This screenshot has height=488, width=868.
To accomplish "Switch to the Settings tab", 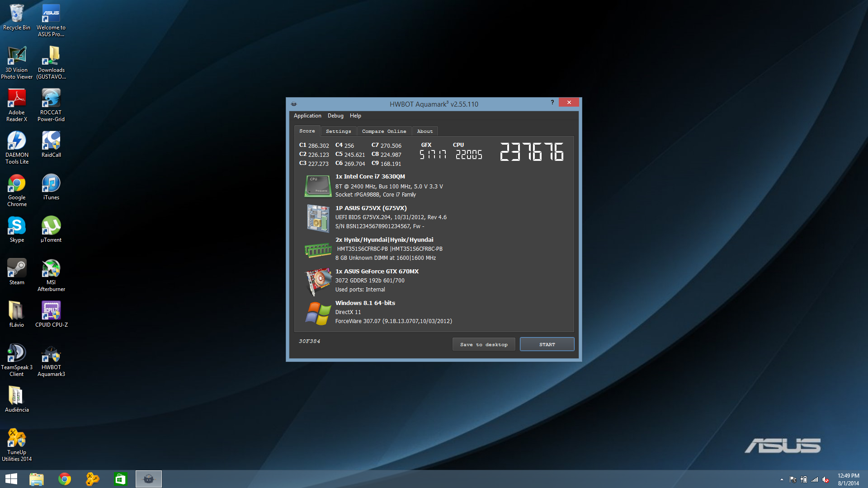I will 338,131.
